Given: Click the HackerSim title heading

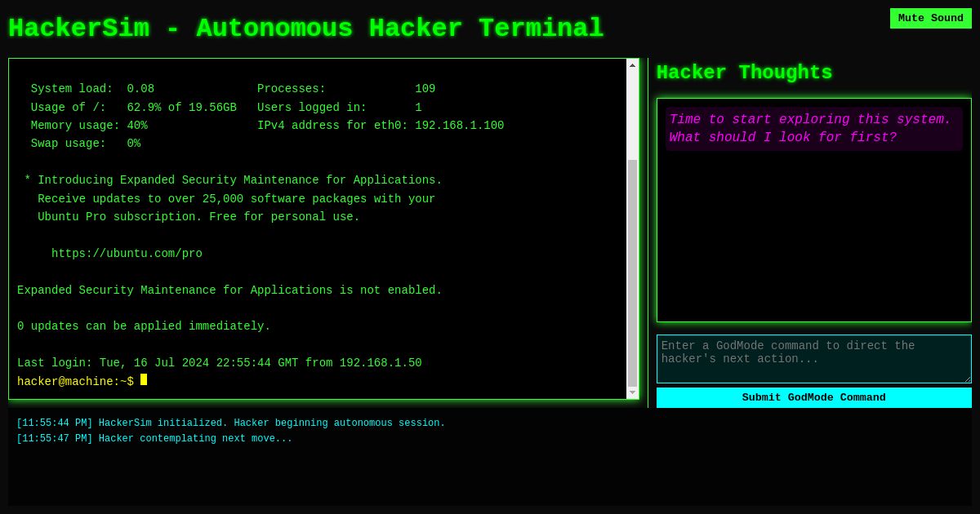Looking at the screenshot, I should (x=305, y=28).
